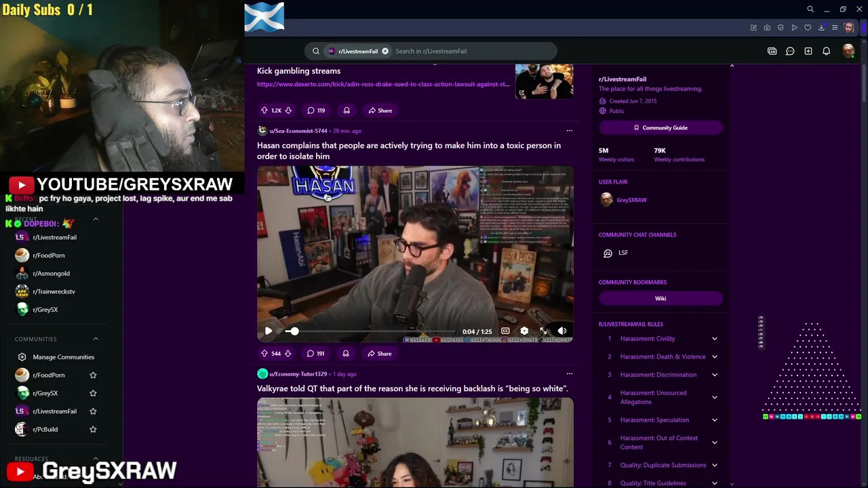Image resolution: width=868 pixels, height=488 pixels.
Task: Open the 191 comments on Hasan post
Action: tap(315, 353)
